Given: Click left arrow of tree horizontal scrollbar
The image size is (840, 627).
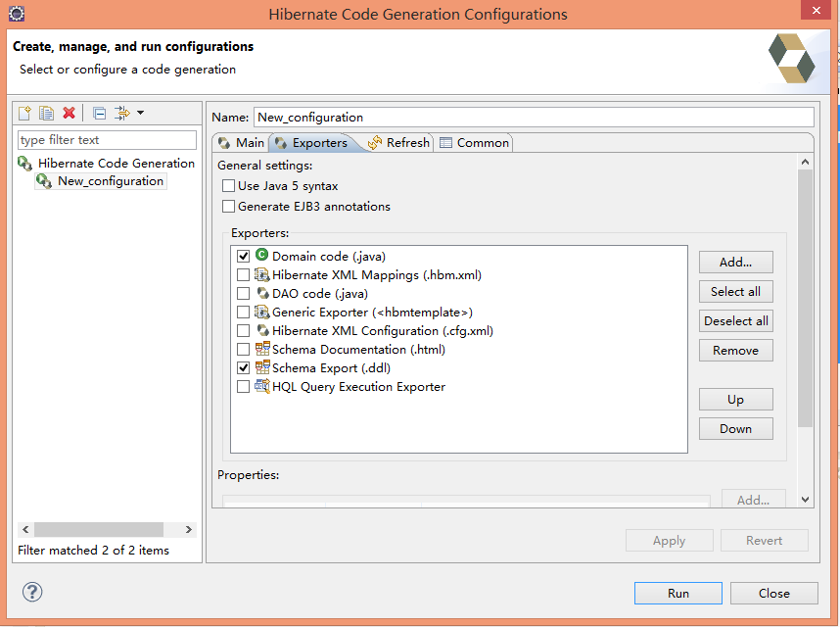Looking at the screenshot, I should coord(25,529).
